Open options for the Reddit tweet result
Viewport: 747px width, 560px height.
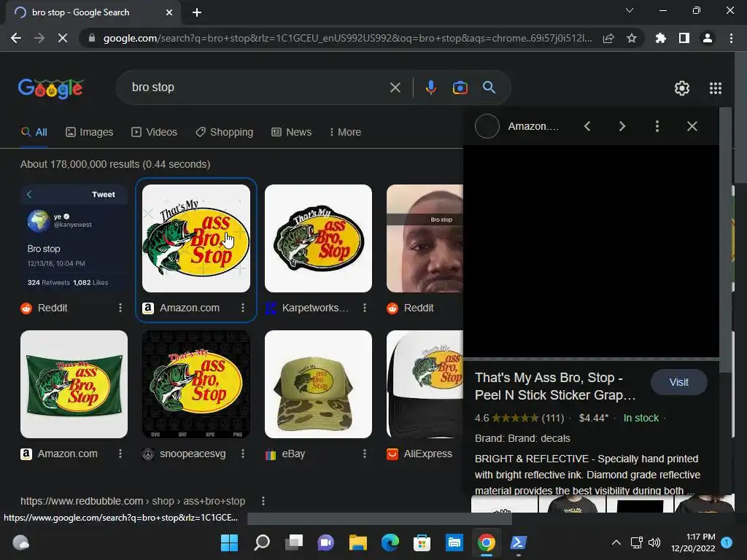(x=120, y=308)
